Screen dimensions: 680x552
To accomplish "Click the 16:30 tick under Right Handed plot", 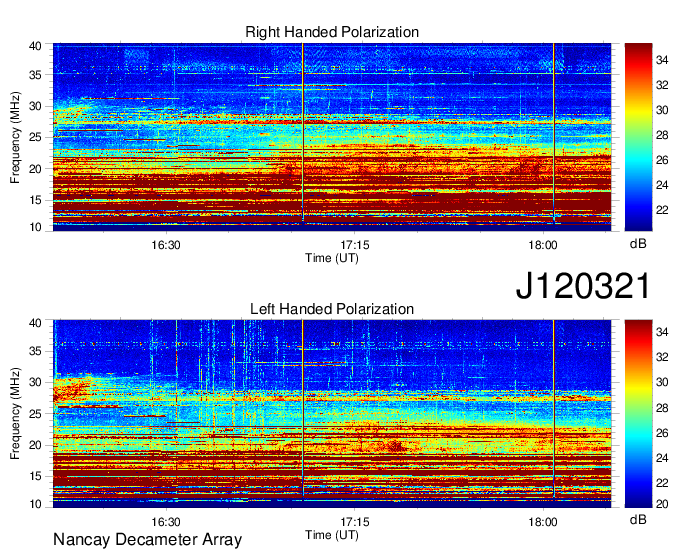I will coord(166,245).
